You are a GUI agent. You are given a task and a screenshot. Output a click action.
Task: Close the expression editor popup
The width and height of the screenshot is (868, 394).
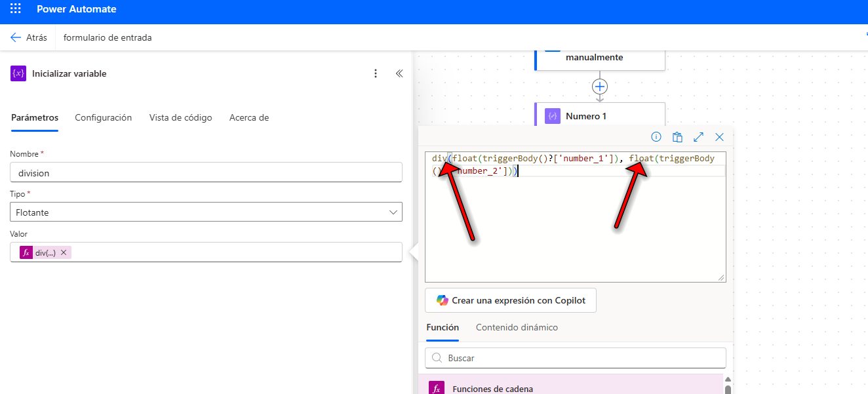pos(719,137)
